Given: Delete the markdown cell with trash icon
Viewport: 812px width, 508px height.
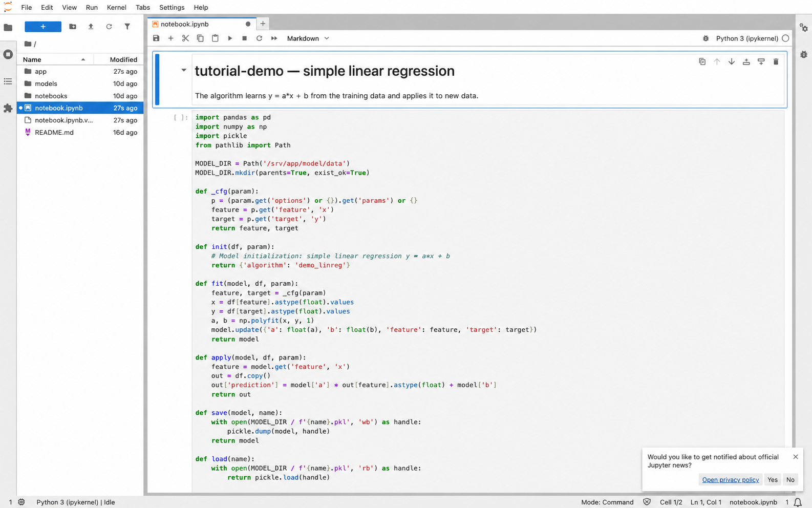Looking at the screenshot, I should point(776,61).
